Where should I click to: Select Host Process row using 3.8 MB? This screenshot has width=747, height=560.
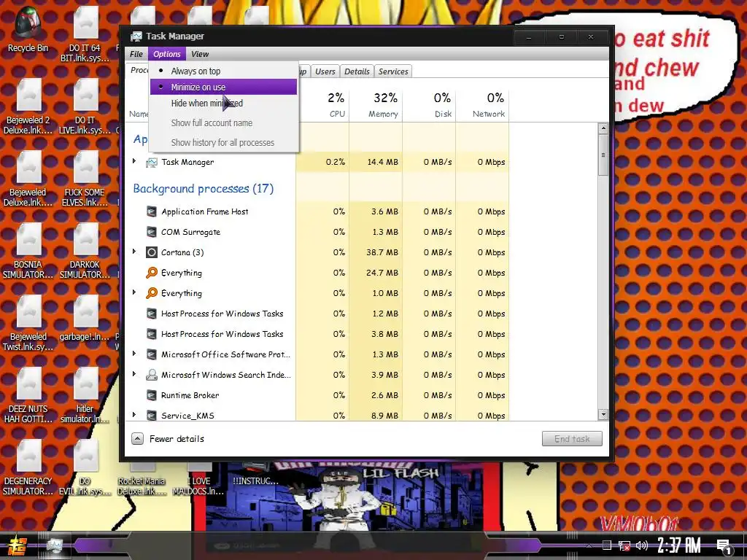pos(317,334)
